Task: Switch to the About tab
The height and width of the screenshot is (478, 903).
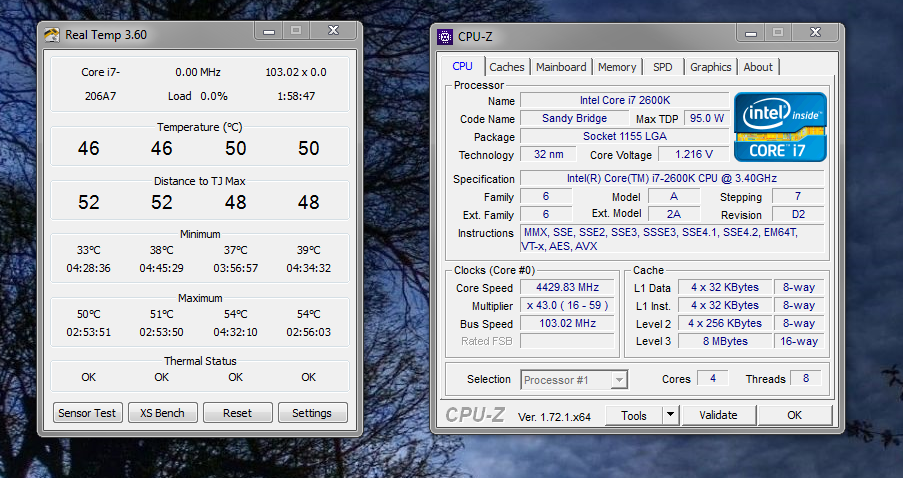Action: [758, 67]
